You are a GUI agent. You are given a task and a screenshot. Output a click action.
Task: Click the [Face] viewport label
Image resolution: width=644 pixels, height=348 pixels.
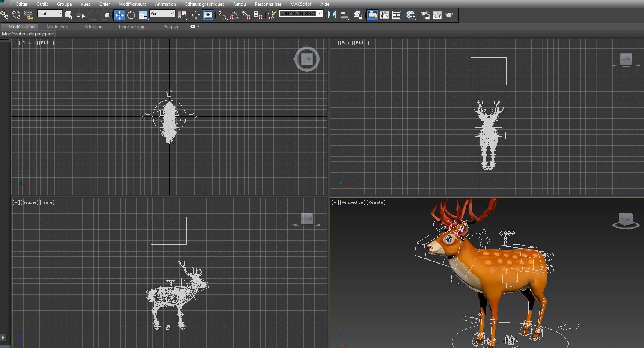point(347,43)
